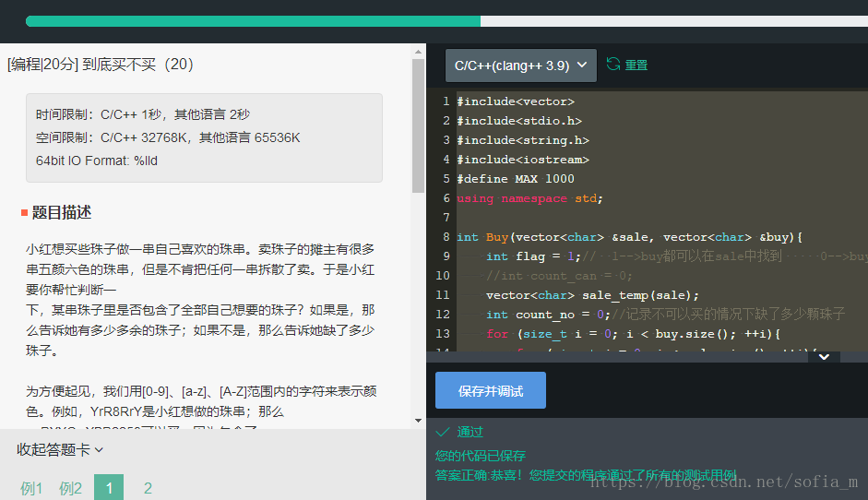Viewport: 868px width, 500px height.
Task: Open the C/C++(clang++ 3.9) language dropdown
Action: (x=521, y=65)
